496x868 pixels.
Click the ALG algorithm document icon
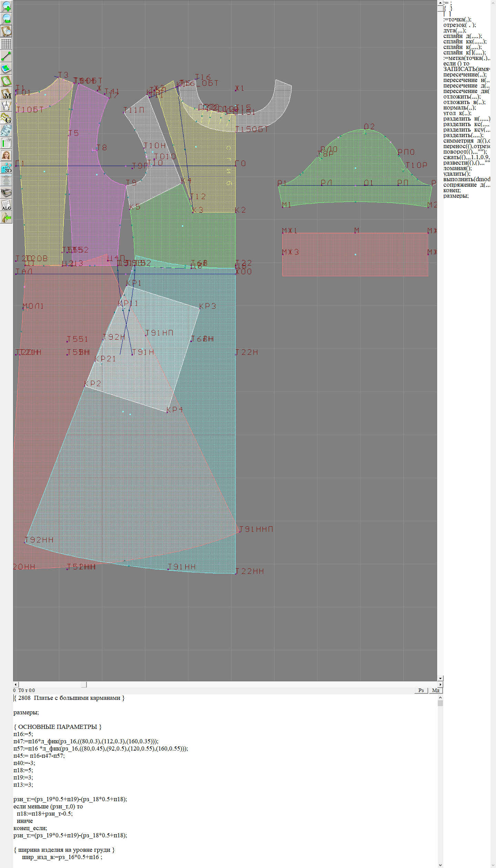(x=6, y=205)
